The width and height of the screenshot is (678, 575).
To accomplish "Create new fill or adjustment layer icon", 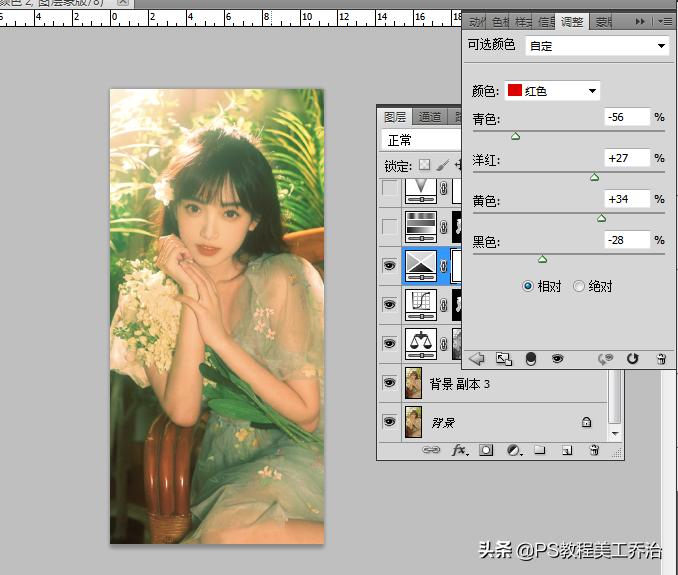I will tap(512, 450).
